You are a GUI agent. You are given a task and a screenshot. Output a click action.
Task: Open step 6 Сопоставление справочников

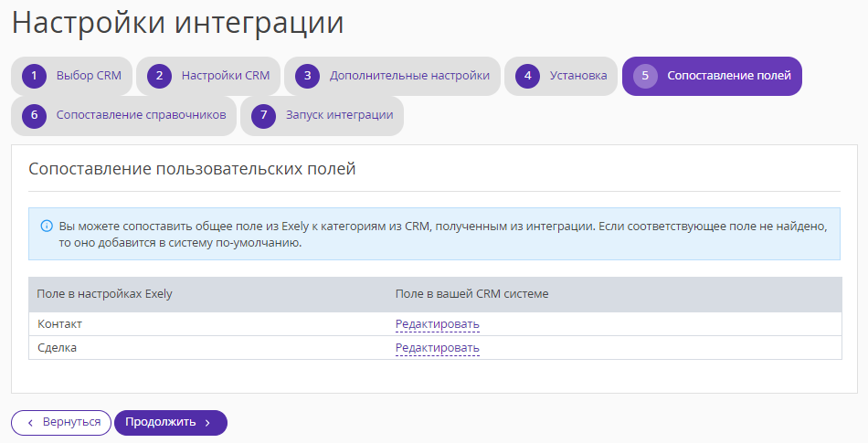coord(123,116)
